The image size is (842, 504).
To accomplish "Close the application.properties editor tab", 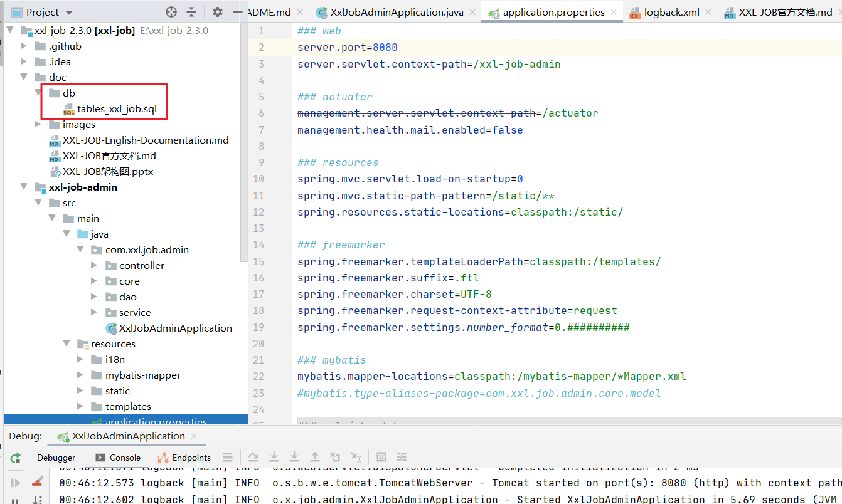I will click(614, 12).
